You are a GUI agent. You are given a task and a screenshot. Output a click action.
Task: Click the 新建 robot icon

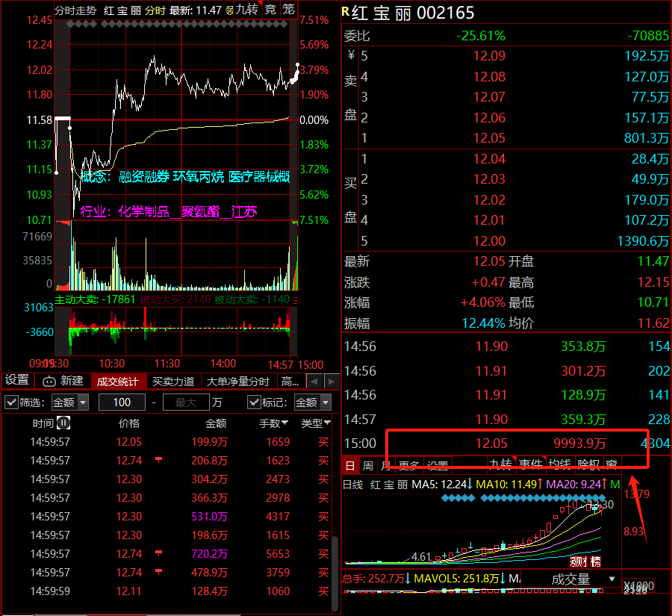click(x=50, y=382)
